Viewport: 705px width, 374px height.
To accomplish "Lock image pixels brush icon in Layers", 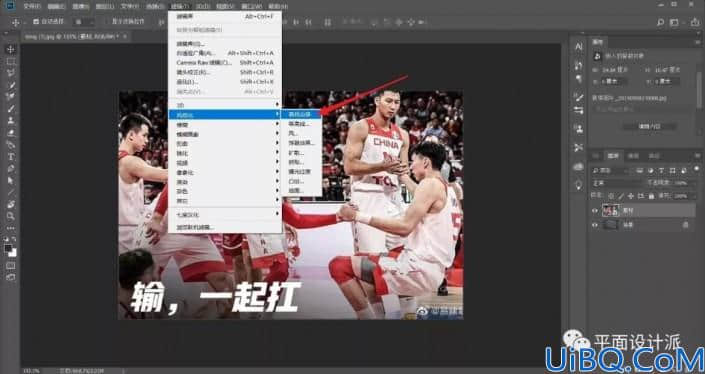I will (621, 196).
